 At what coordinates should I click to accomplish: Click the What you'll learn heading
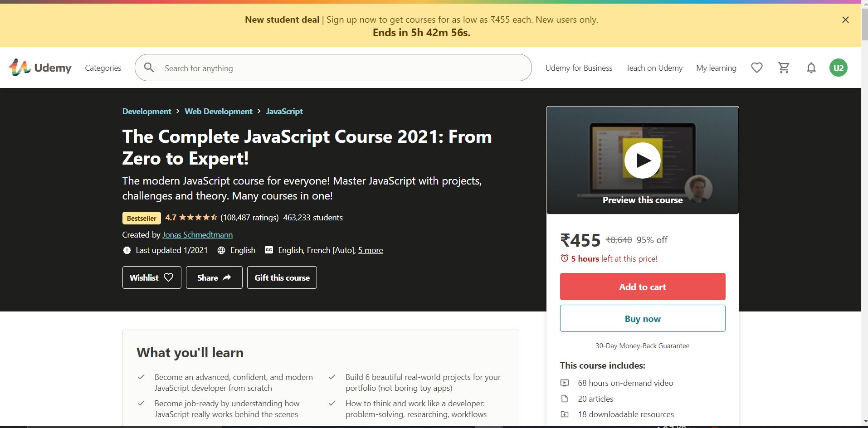[190, 352]
